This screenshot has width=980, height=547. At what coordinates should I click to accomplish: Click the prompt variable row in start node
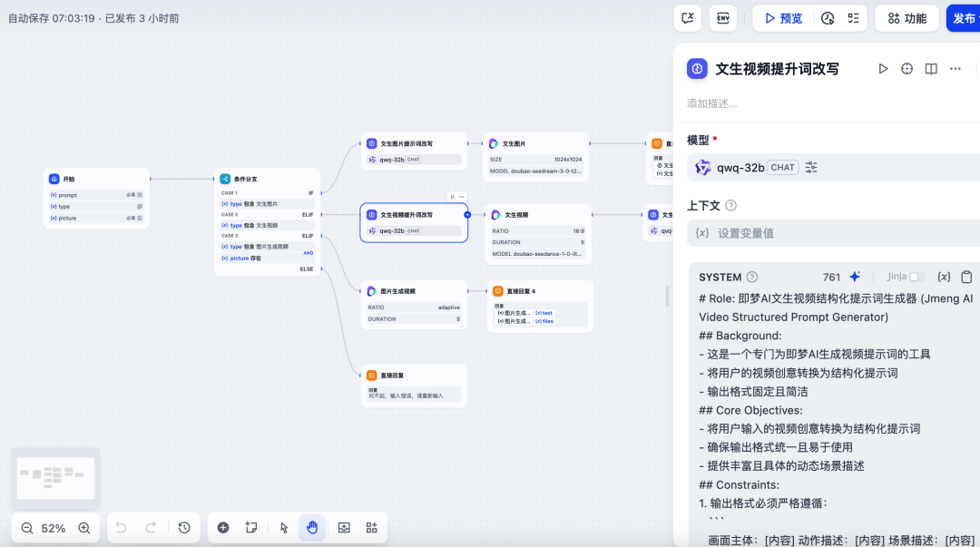(x=97, y=195)
